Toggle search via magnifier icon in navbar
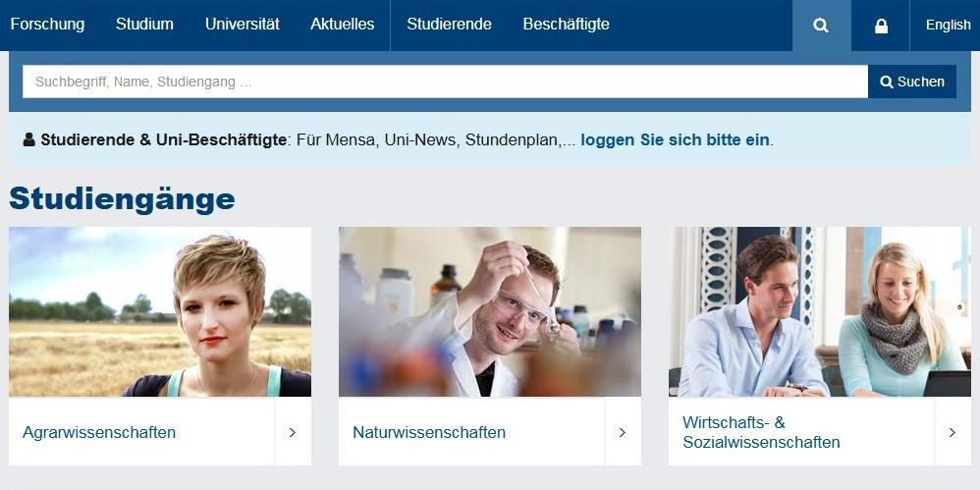 821,26
